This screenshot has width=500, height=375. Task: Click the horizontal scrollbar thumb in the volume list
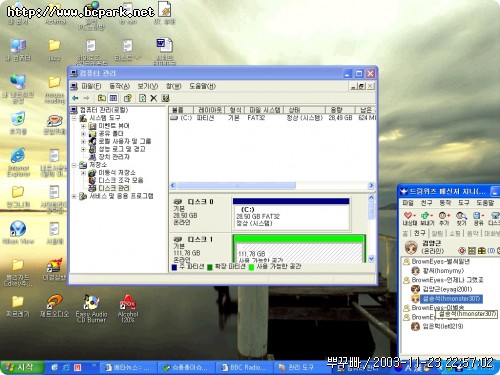pyautogui.click(x=236, y=185)
